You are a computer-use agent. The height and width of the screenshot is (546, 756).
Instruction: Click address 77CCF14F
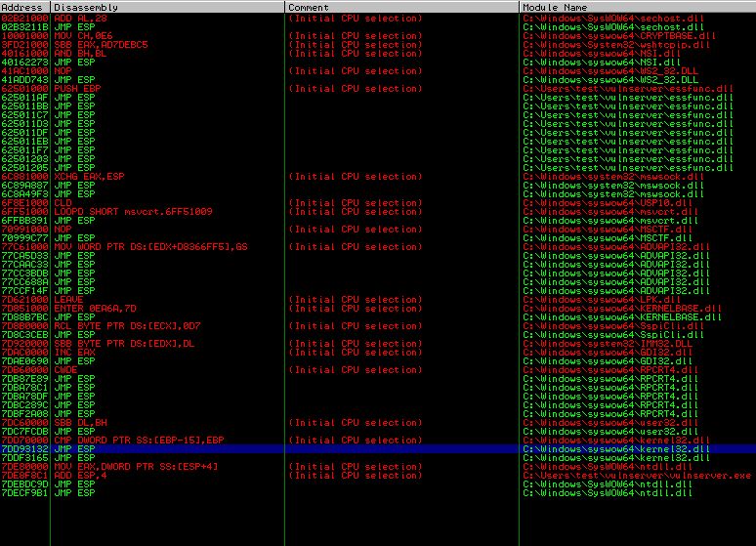[24, 291]
